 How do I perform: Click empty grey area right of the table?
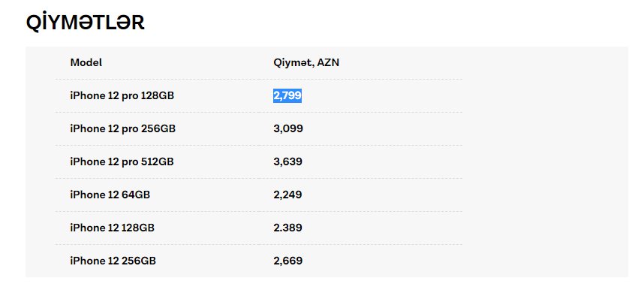(546, 162)
